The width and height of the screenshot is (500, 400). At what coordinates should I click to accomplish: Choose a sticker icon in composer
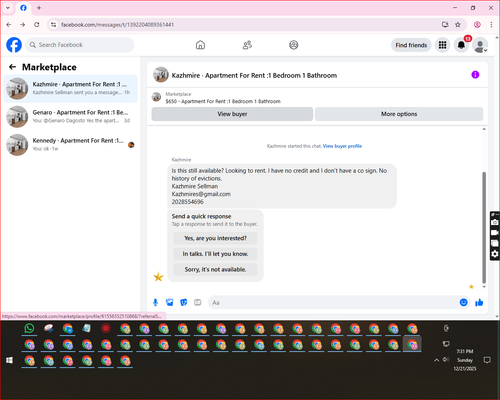(184, 302)
